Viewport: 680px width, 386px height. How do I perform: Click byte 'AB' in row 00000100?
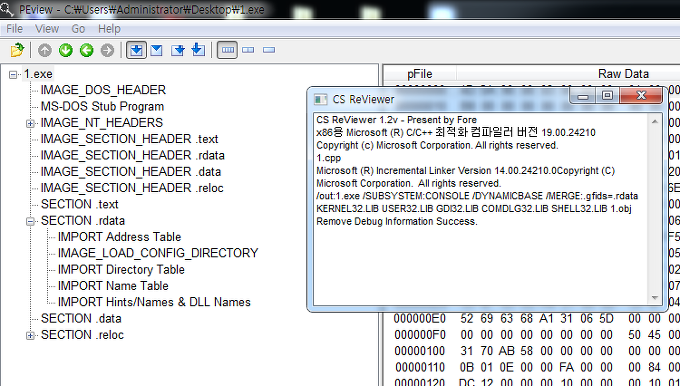(506, 351)
